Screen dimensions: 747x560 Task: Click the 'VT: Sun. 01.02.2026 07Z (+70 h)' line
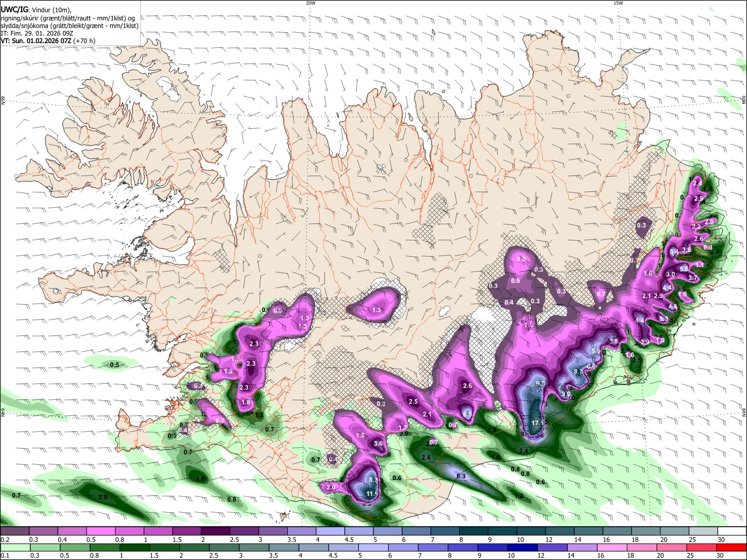[48, 41]
